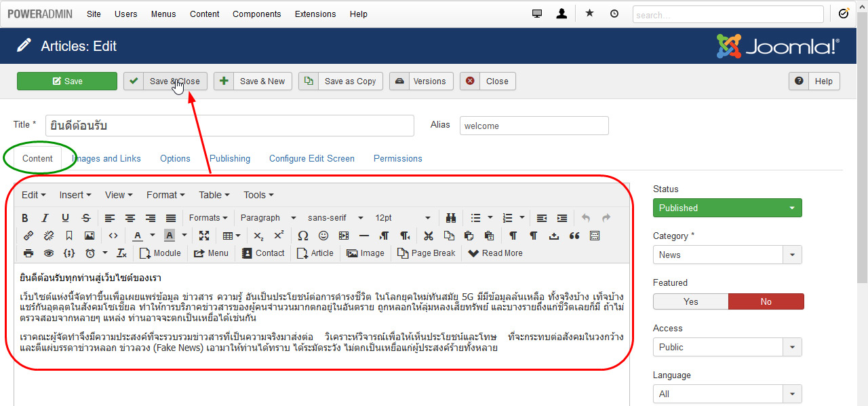Toggle fullscreen editing mode
The image size is (868, 406).
coord(204,236)
